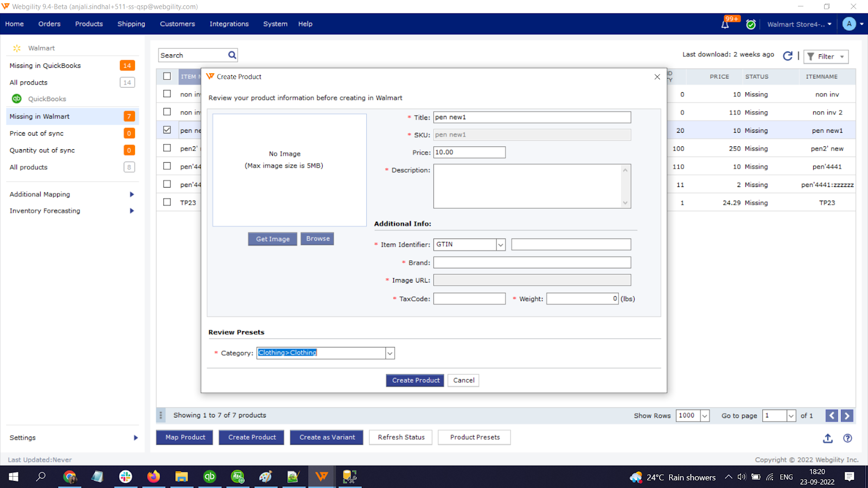
Task: Click the Create Product dialog button
Action: (x=415, y=380)
